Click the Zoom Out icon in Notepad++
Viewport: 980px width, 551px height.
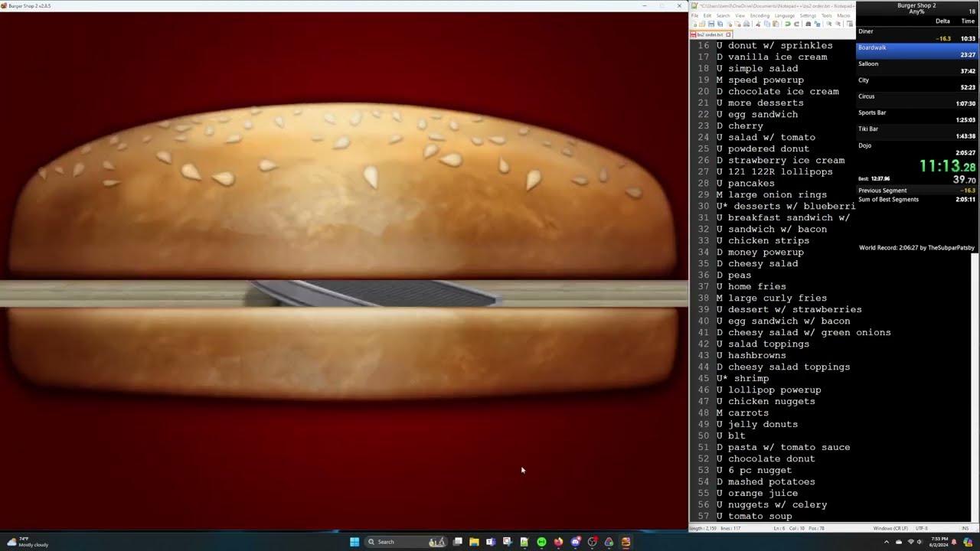[x=838, y=24]
